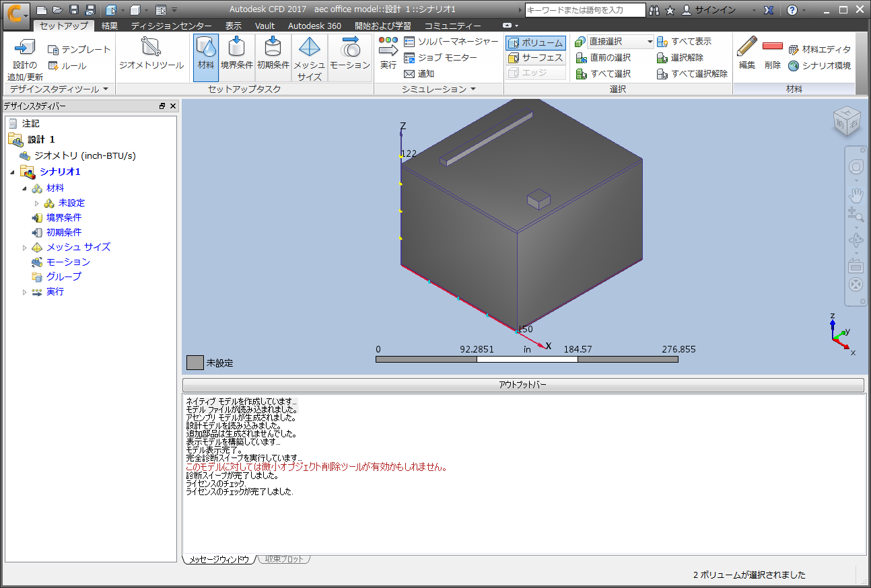Click the ViewCube in the viewport
The height and width of the screenshot is (588, 871).
click(846, 121)
